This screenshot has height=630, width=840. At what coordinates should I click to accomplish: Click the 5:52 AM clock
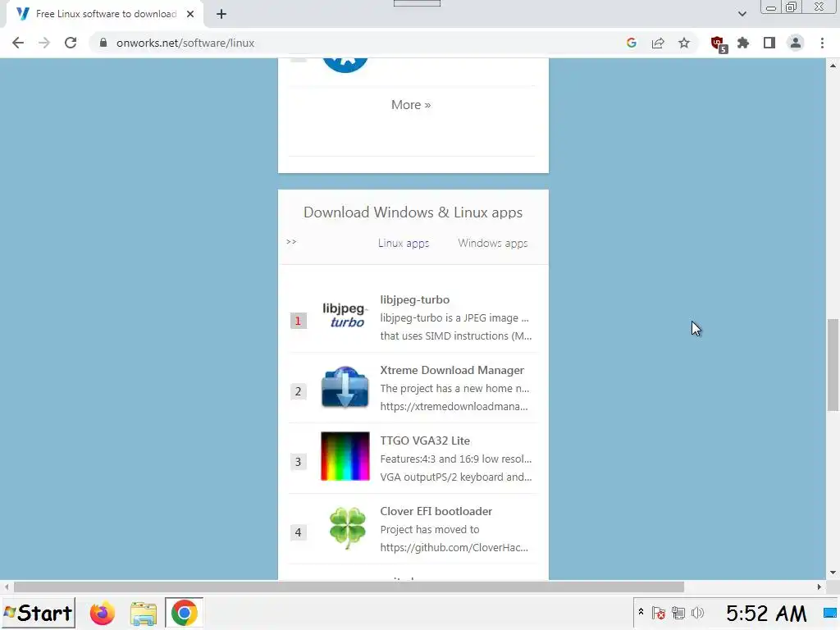[766, 614]
